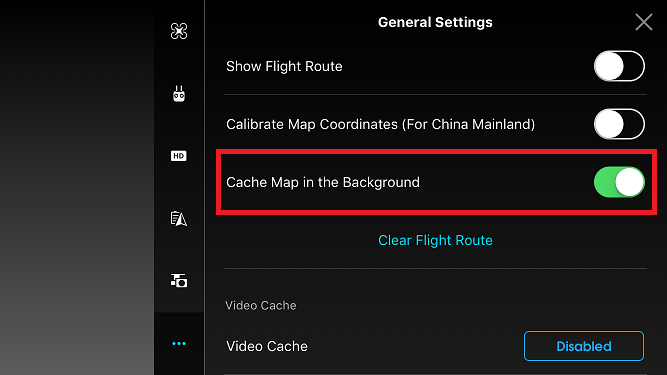Click the dimmed camera view area
Screen dimensions: 667x375
tap(77, 188)
